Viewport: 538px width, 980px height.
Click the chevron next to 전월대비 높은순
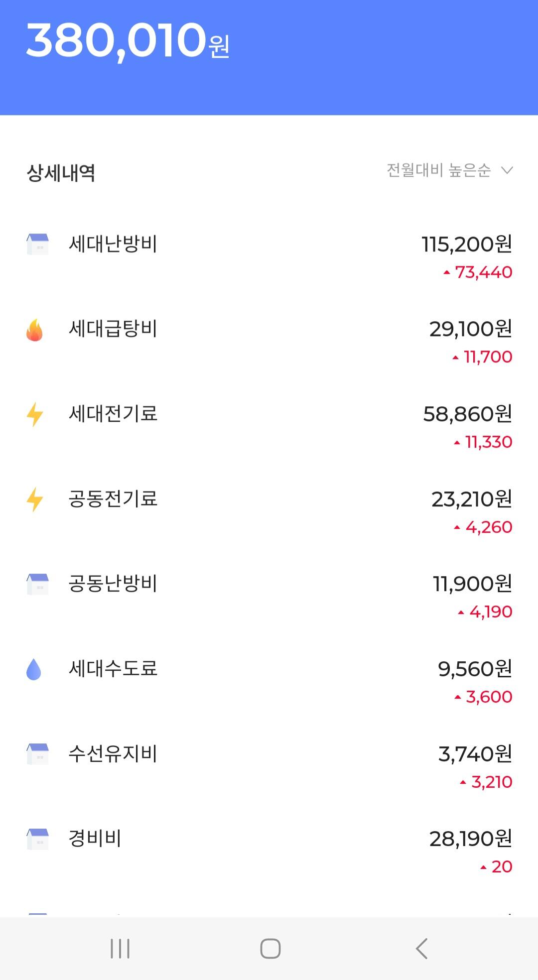(507, 170)
